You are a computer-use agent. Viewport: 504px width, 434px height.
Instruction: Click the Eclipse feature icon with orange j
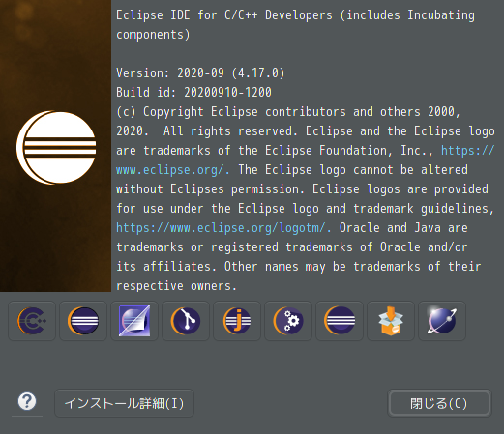(x=237, y=321)
